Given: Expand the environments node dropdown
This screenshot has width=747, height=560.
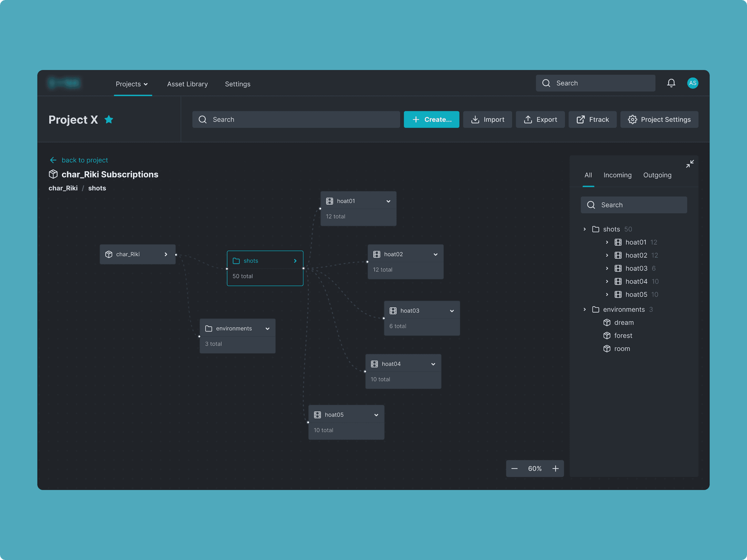Looking at the screenshot, I should 267,329.
